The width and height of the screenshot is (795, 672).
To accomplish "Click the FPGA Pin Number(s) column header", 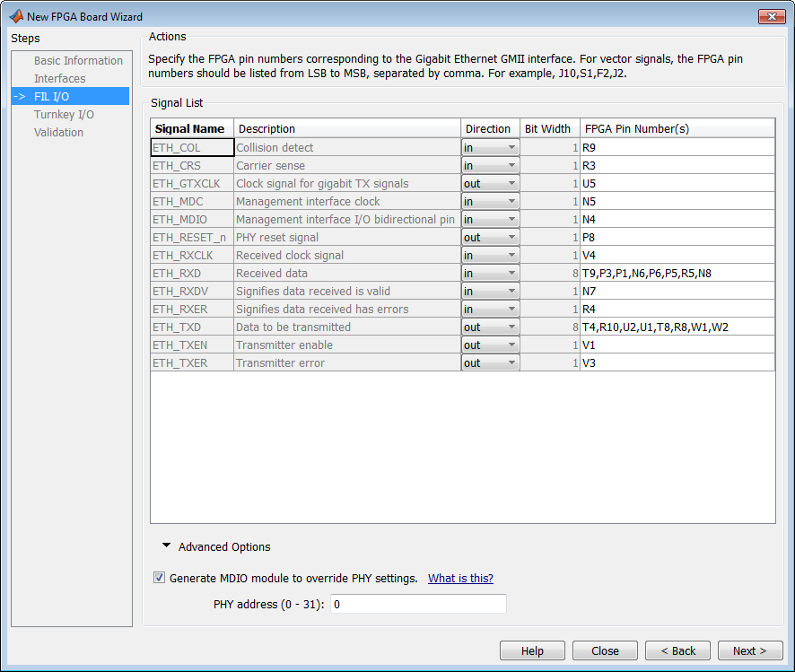I will [x=677, y=128].
